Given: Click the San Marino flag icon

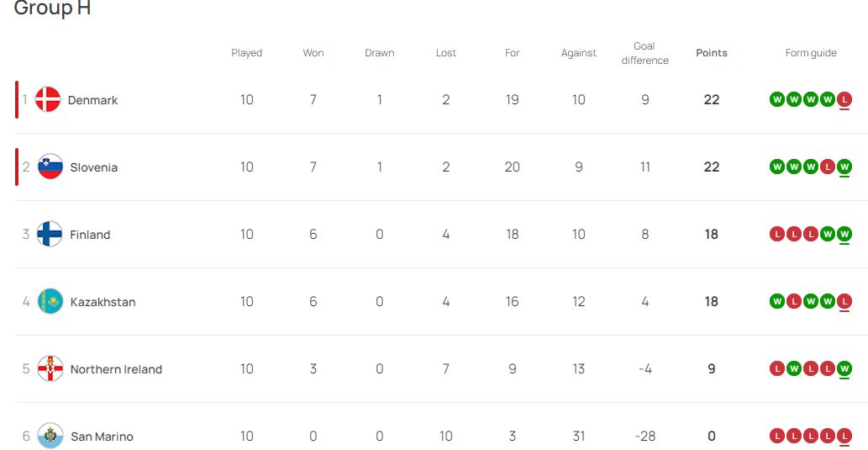Looking at the screenshot, I should click(x=50, y=437).
